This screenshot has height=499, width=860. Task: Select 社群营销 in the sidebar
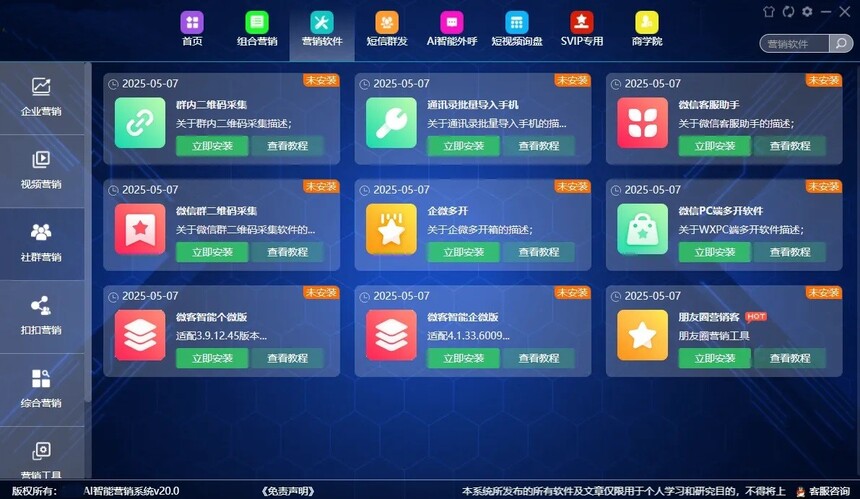42,244
